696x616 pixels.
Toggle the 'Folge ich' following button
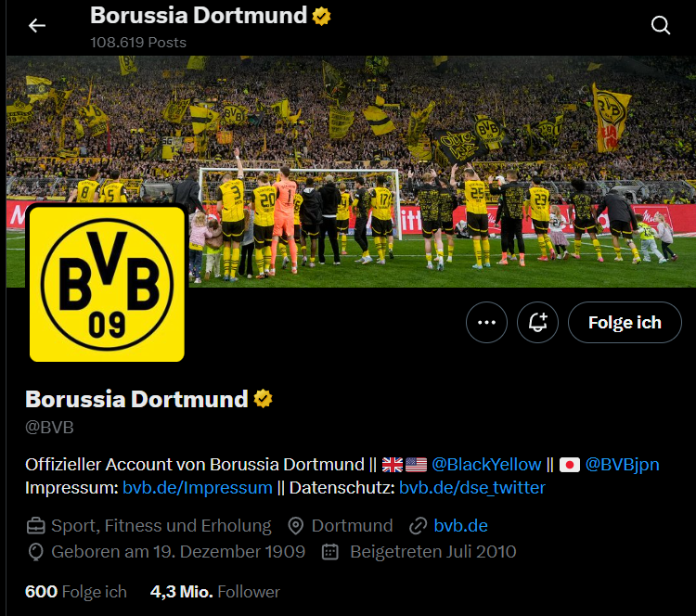click(x=625, y=322)
